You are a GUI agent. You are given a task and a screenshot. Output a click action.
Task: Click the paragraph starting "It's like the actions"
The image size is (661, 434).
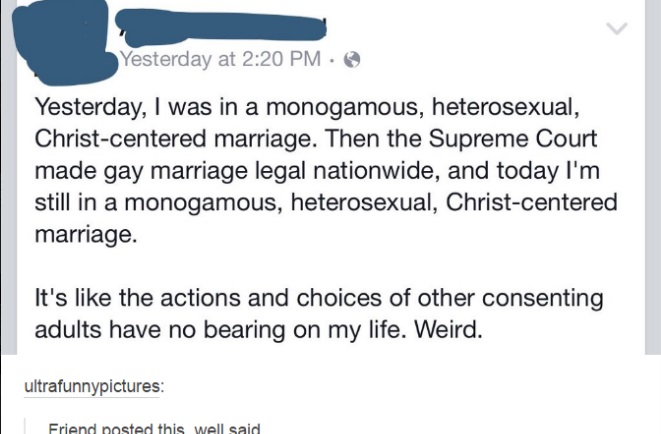(319, 314)
